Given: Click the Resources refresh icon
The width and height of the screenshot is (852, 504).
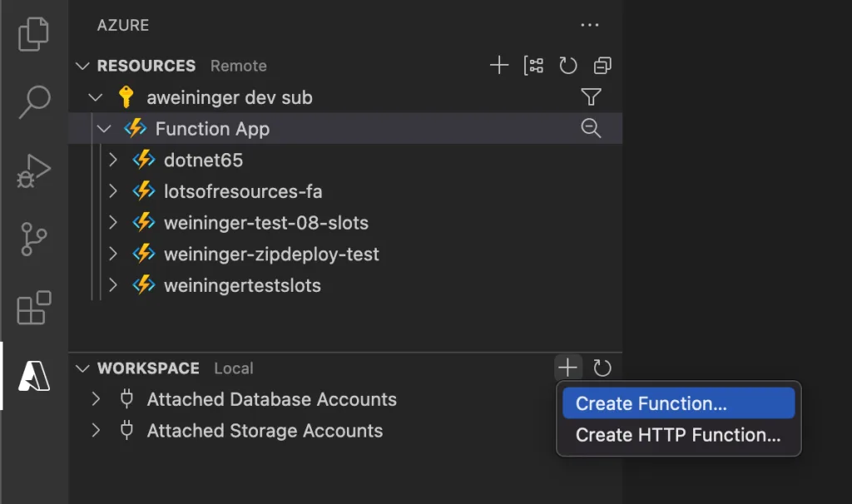Looking at the screenshot, I should (568, 66).
